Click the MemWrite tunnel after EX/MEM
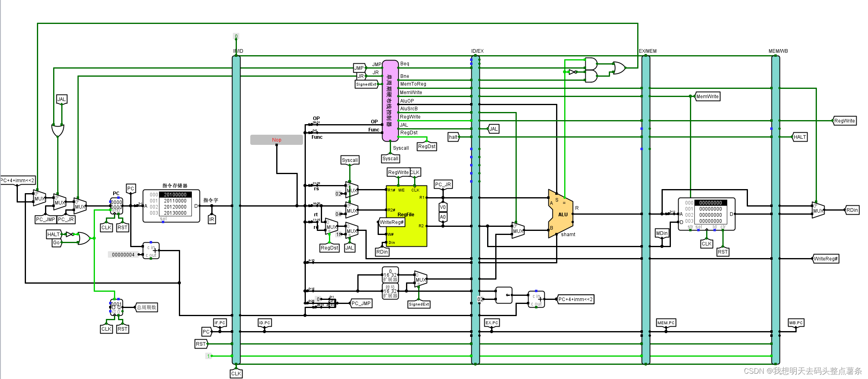 [707, 97]
